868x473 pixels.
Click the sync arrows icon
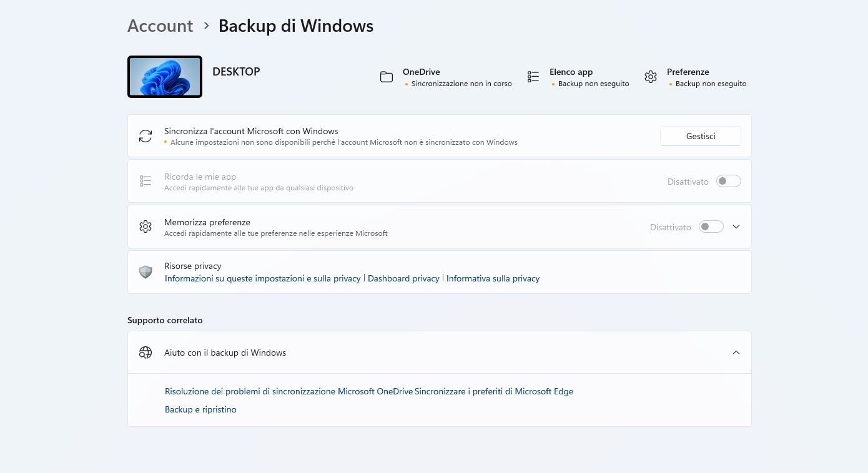[145, 136]
